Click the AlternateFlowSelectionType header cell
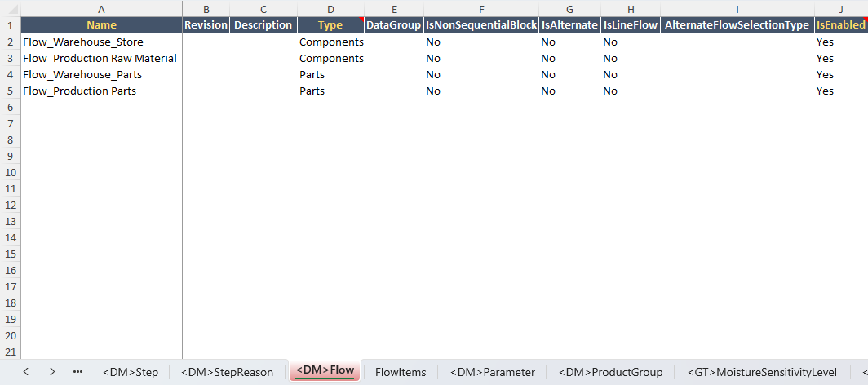Image resolution: width=868 pixels, height=385 pixels. [x=737, y=25]
